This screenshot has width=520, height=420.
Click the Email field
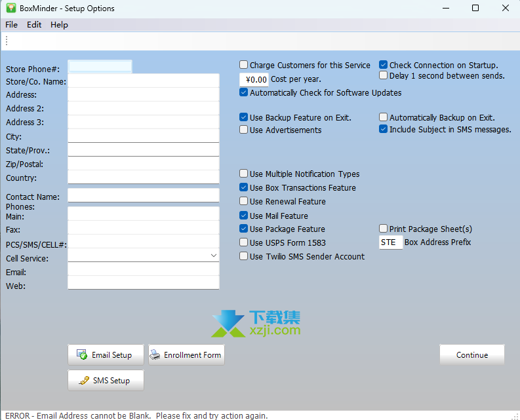(144, 269)
